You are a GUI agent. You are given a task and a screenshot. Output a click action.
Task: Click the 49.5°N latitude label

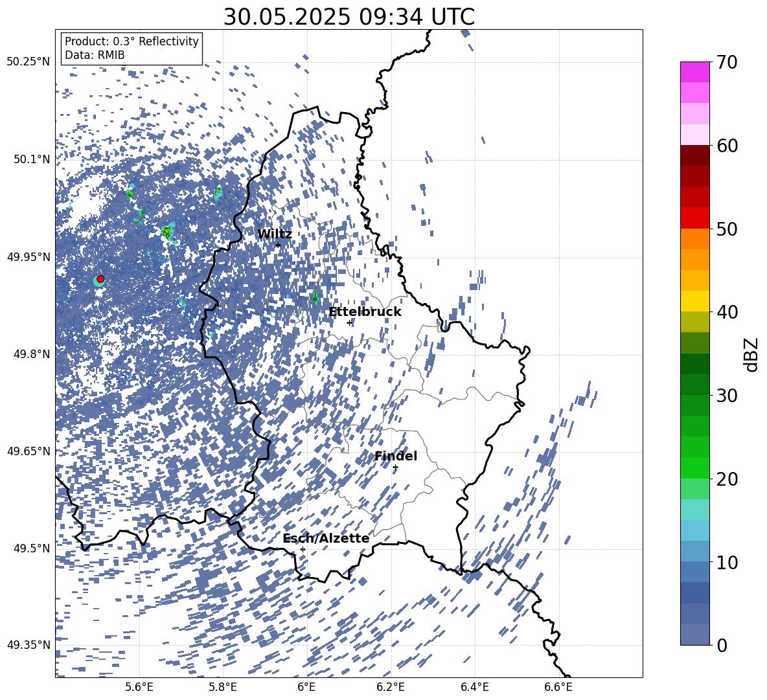[x=31, y=548]
